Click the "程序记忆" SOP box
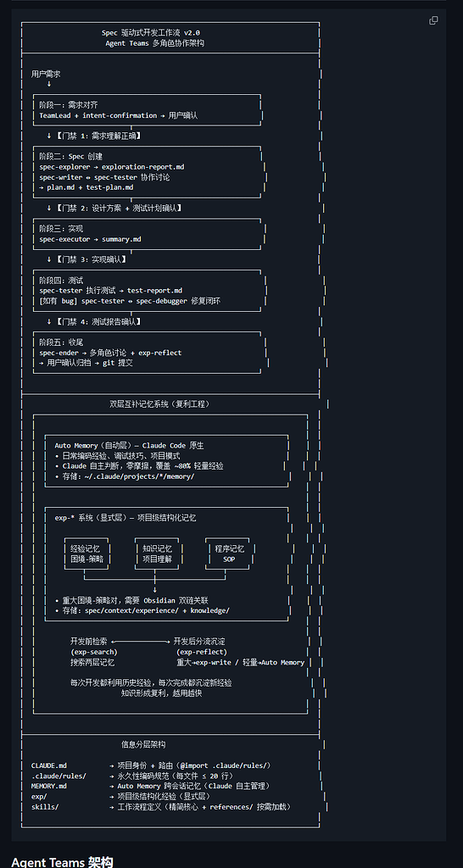 [x=229, y=554]
